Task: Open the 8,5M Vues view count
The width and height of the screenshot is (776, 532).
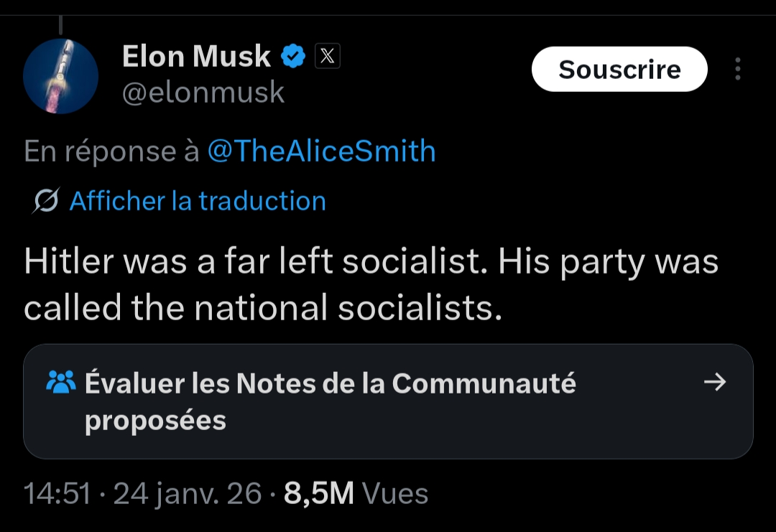Action: [x=356, y=493]
